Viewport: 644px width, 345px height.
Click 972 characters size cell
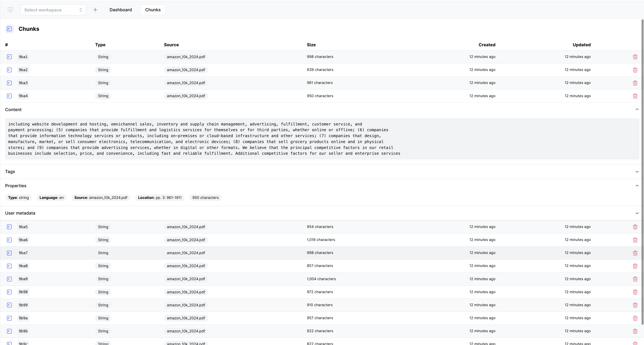point(320,292)
